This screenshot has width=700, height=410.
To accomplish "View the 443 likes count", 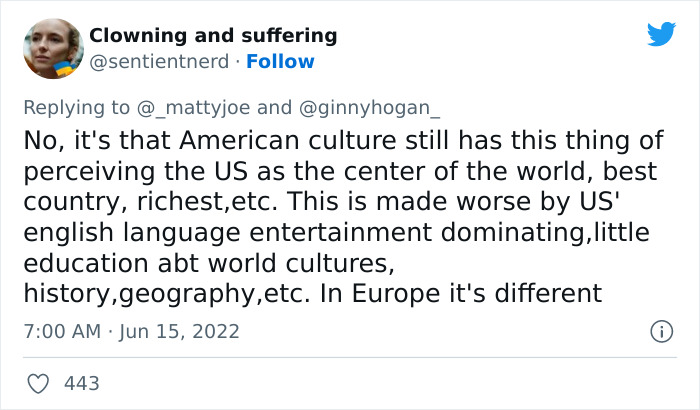I will [82, 384].
